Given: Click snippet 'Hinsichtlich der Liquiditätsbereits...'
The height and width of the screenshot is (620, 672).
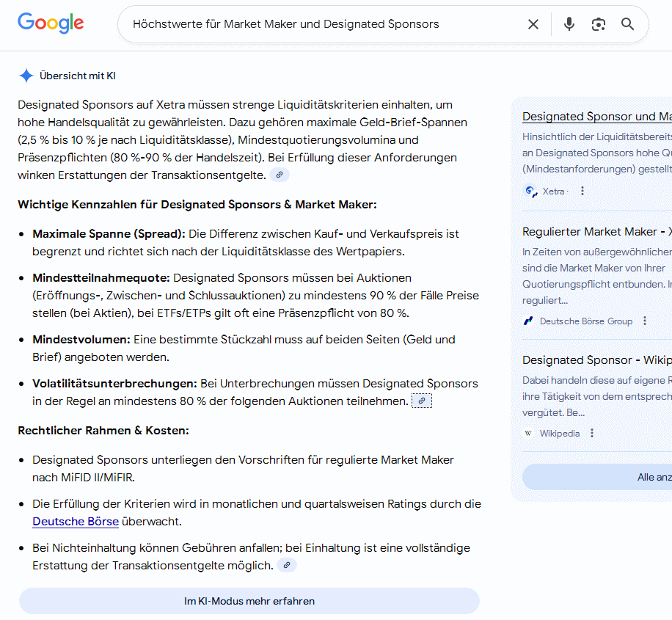Looking at the screenshot, I should tap(597, 153).
